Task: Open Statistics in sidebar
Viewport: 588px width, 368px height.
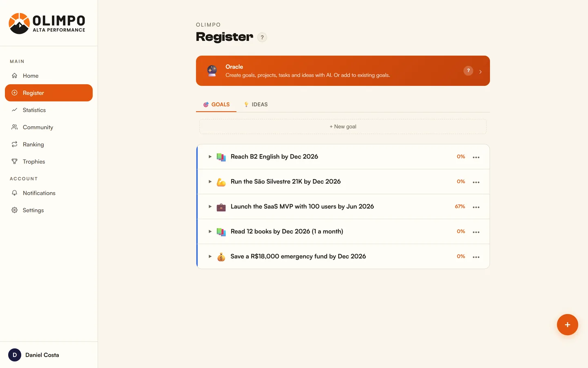Action: click(x=49, y=110)
